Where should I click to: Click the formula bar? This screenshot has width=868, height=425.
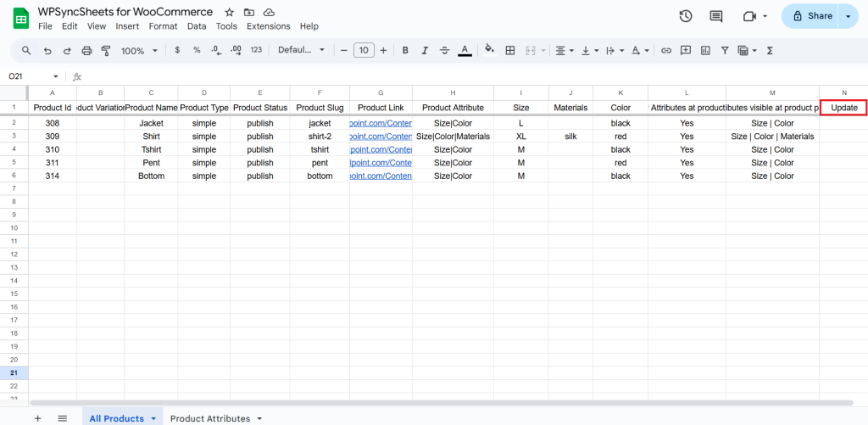point(473,76)
